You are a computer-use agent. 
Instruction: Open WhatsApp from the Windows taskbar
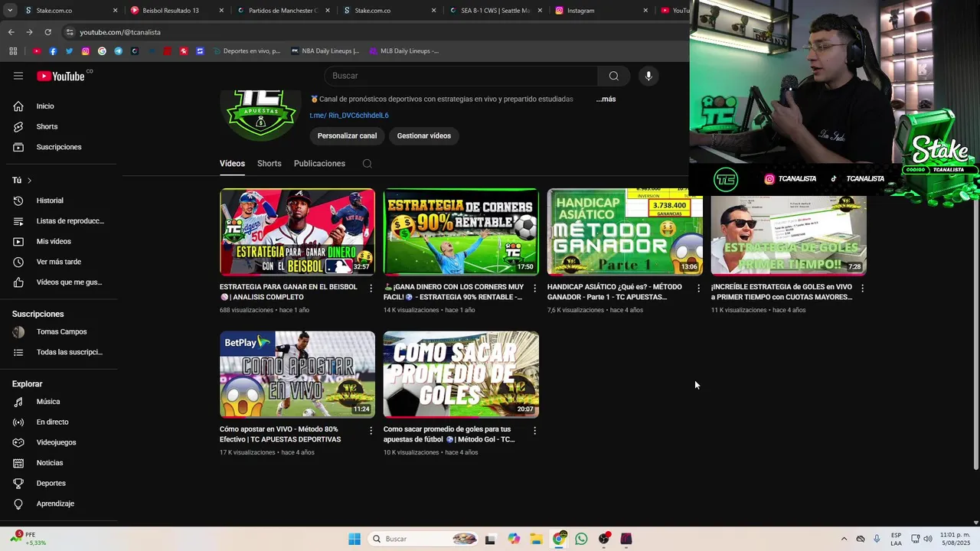(581, 539)
